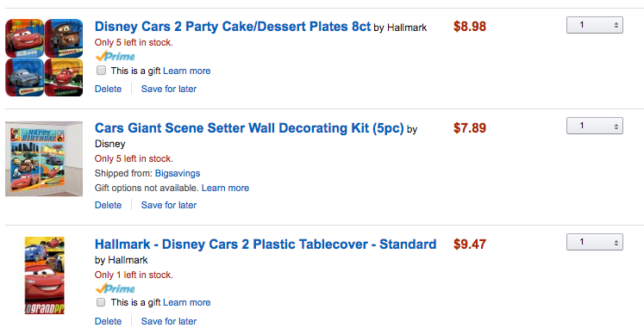This screenshot has height=328, width=644.
Task: Save Dessert Plates item for later
Action: click(x=169, y=89)
